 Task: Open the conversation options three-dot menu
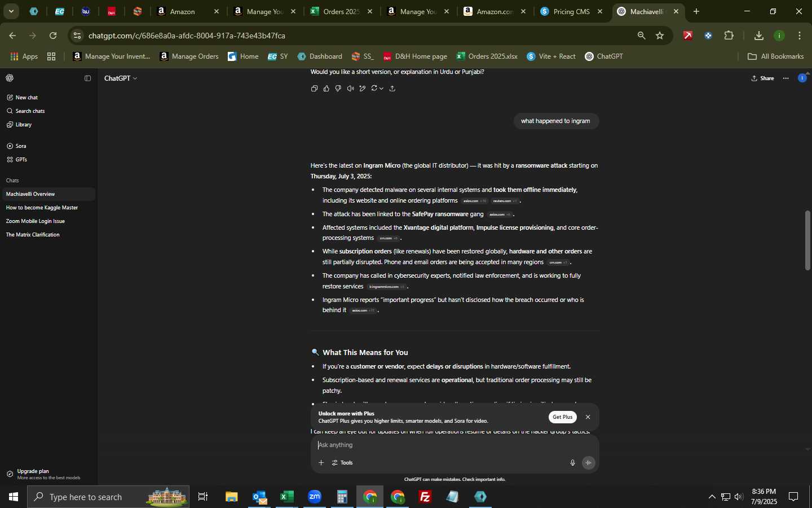point(786,78)
